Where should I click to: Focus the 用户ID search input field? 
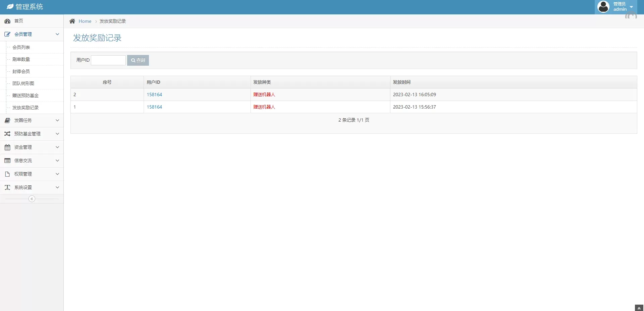pos(108,60)
